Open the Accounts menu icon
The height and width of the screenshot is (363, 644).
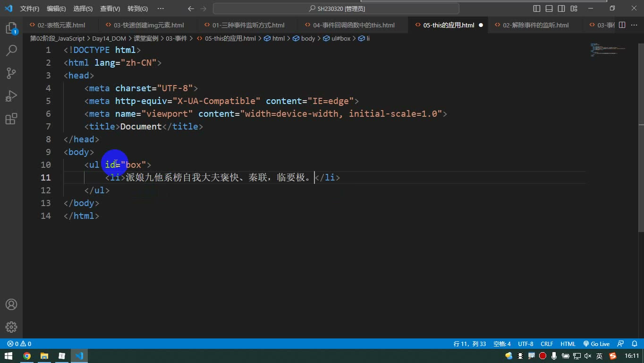click(11, 304)
